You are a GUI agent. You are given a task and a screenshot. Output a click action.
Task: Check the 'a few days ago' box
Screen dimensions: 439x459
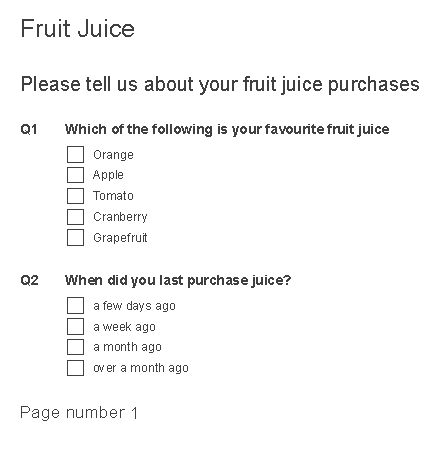[75, 306]
